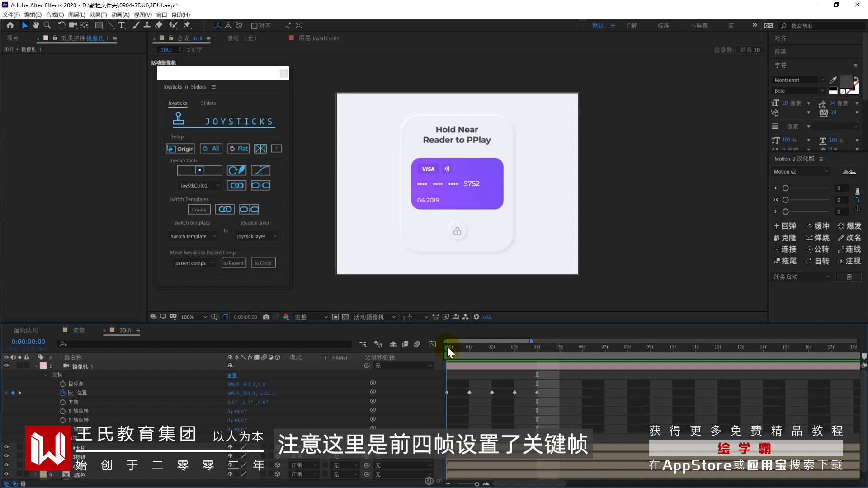Toggle visibility of camera layer 1

[x=6, y=366]
